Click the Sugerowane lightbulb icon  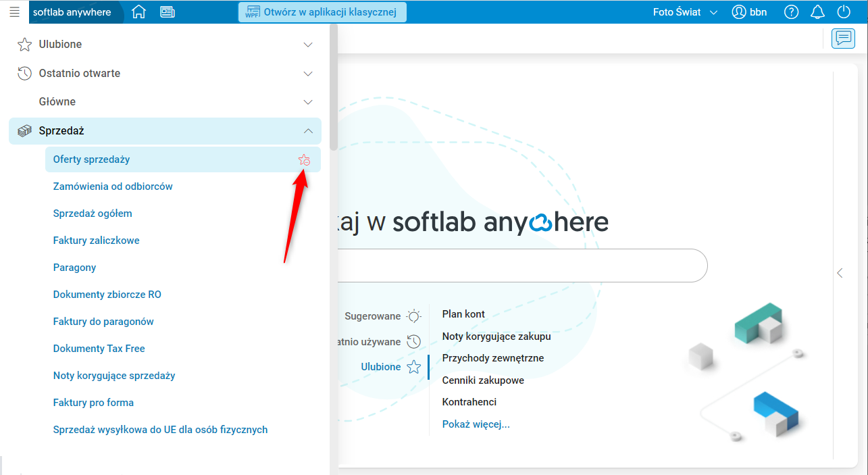click(413, 316)
